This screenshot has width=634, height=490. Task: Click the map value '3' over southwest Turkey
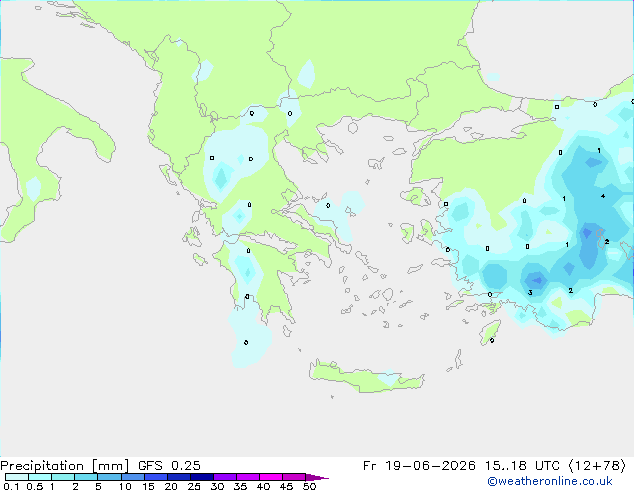[530, 292]
